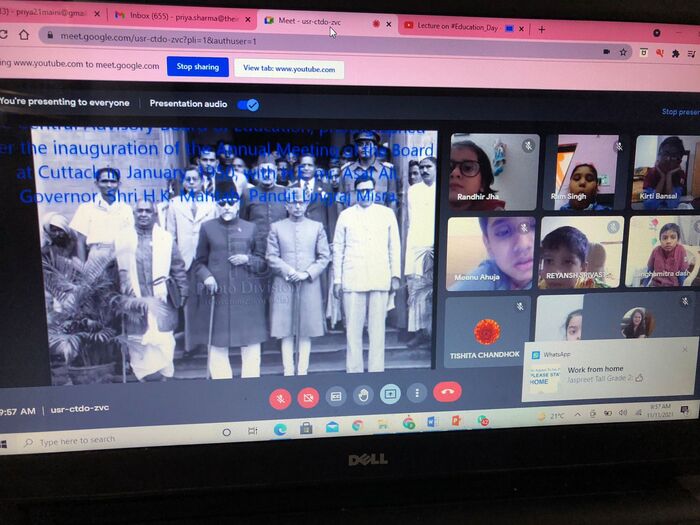Open Mail app from taskbar
Viewport: 700px width, 525px height.
pos(332,427)
